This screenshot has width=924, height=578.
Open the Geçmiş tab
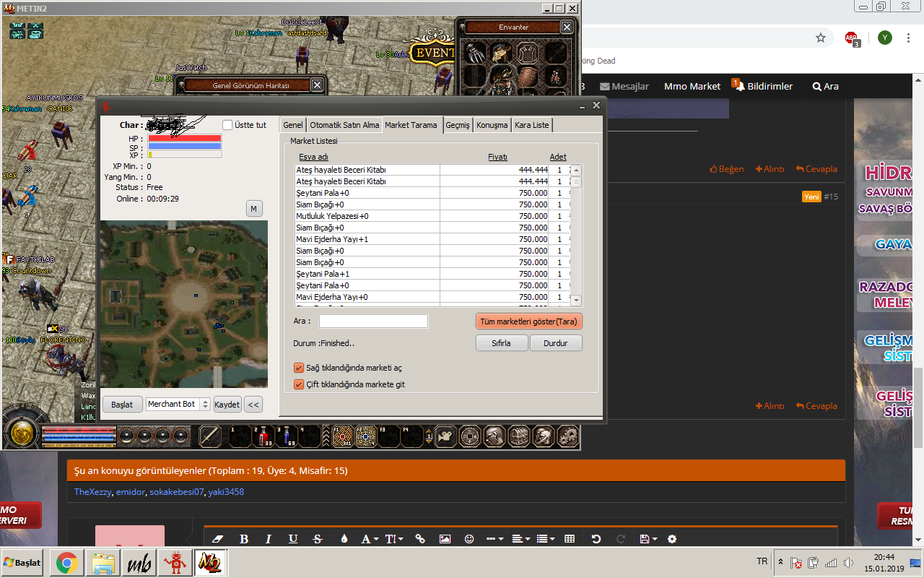point(458,125)
